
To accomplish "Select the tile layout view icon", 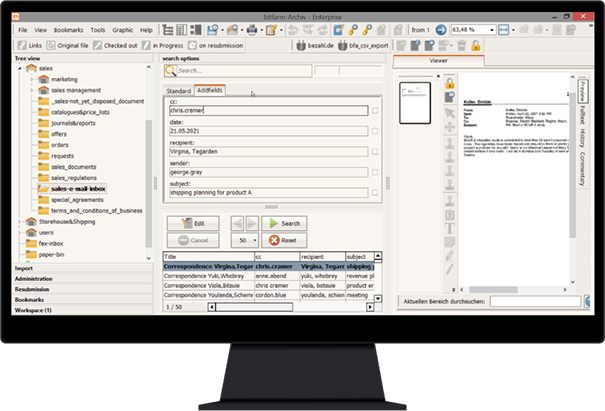I will coord(195,30).
